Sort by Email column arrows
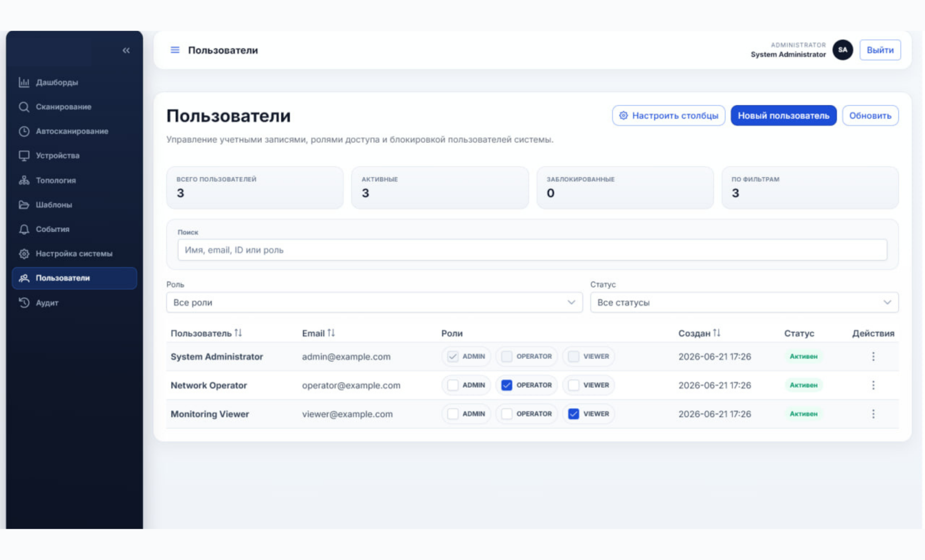Screen dimensions: 925x560 (331, 333)
